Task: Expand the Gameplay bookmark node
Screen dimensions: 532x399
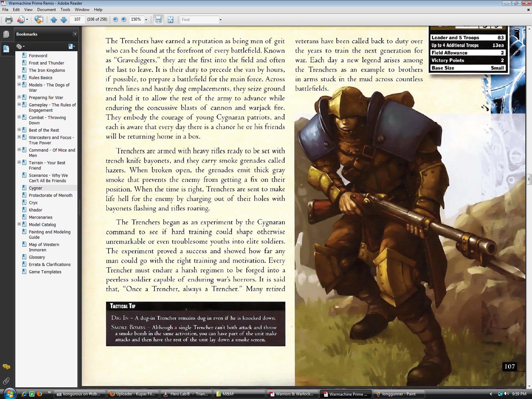Action: (19, 104)
